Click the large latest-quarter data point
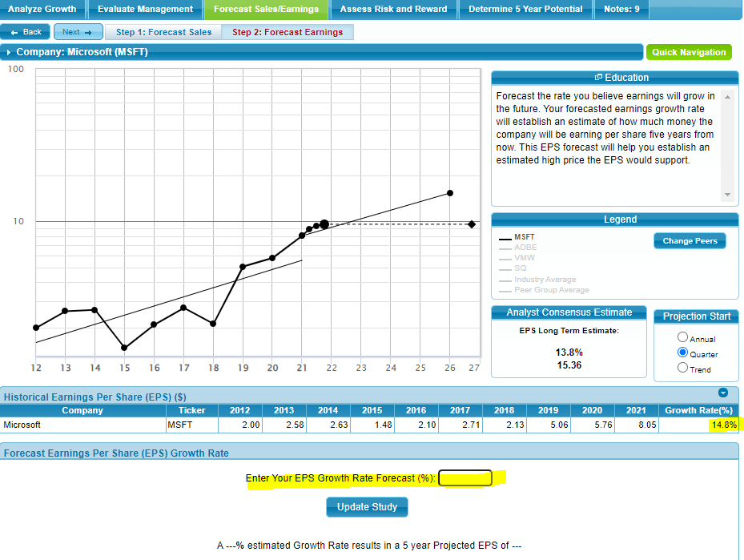The image size is (744, 560). point(324,224)
